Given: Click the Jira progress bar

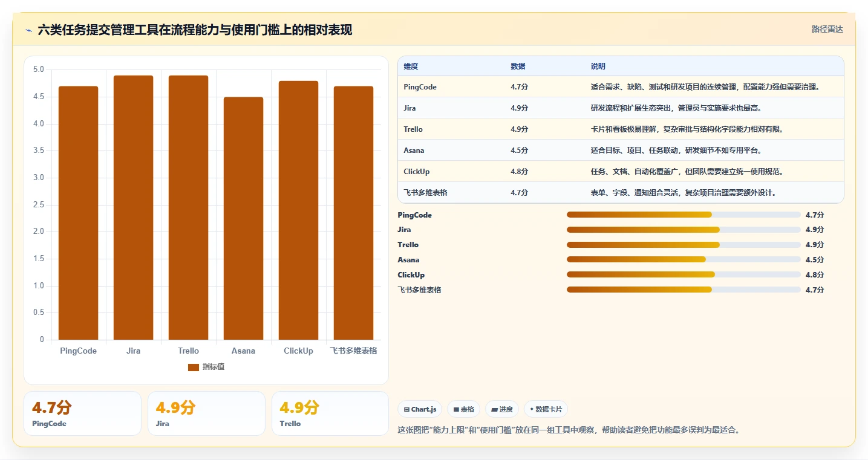Looking at the screenshot, I should [684, 230].
